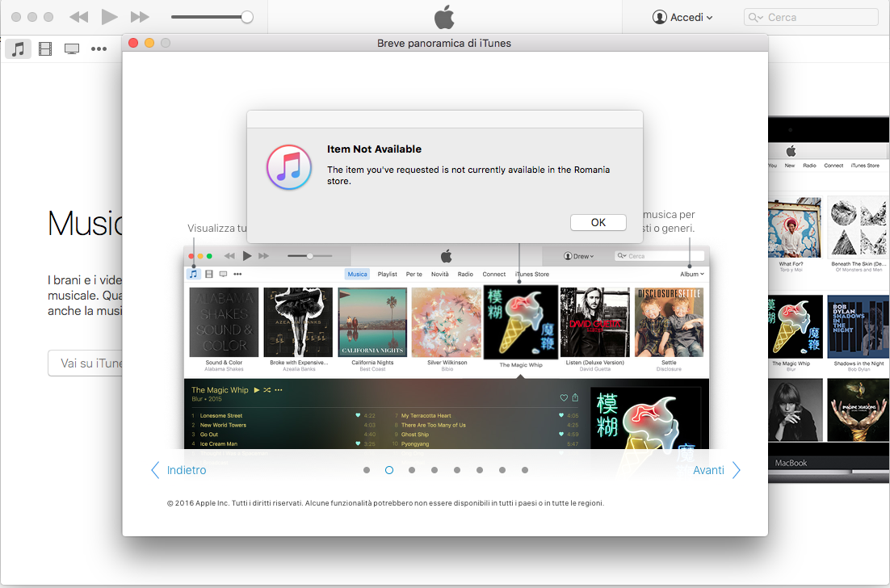890x588 pixels.
Task: Select the sixth tour page dot
Action: 480,470
